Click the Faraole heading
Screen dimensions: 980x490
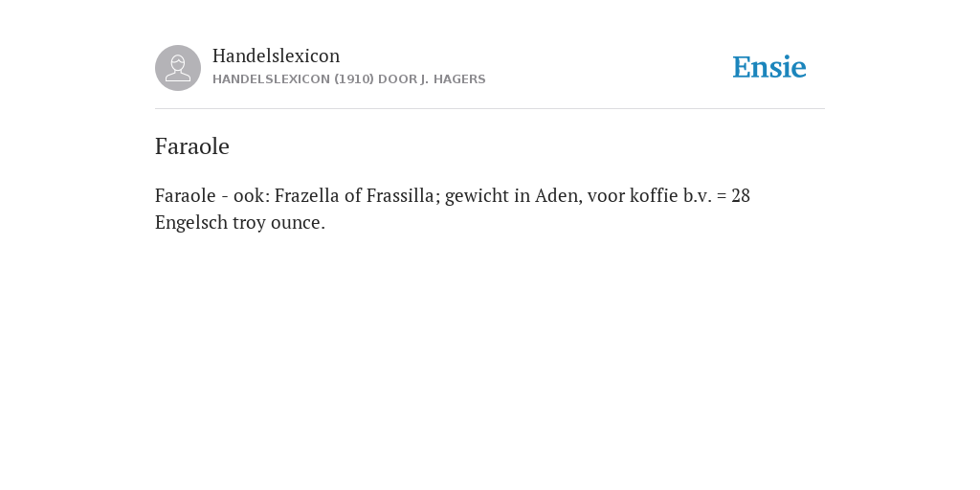191,146
